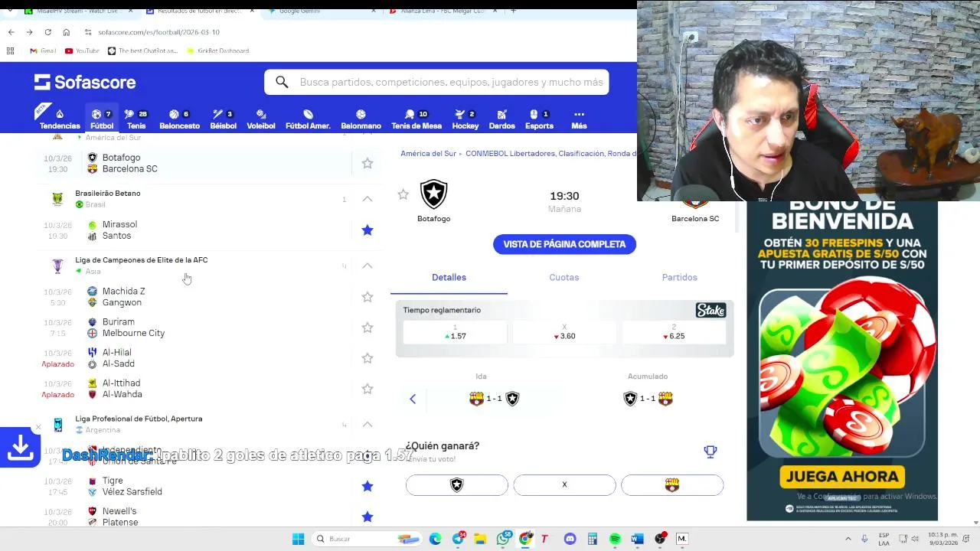Open América del Sur breadcrumb link

(x=428, y=154)
